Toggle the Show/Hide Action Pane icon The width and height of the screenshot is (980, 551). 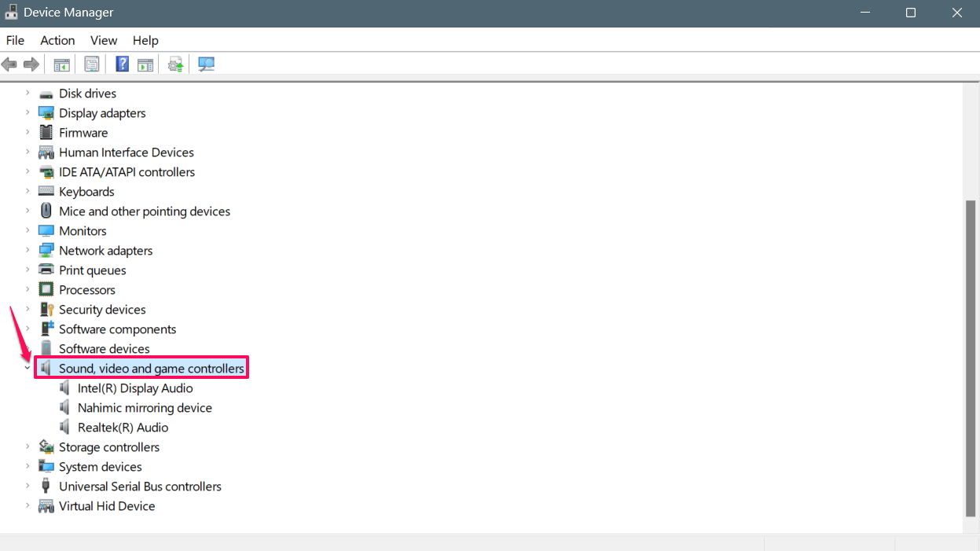(x=145, y=64)
